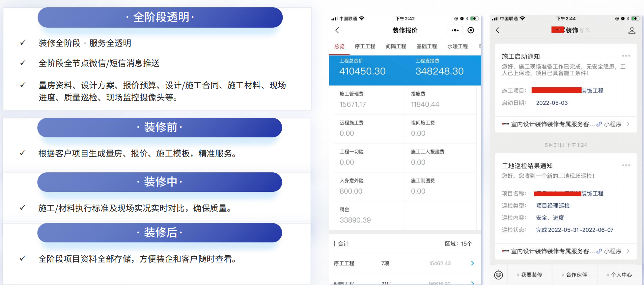Open the 个人中心 bottom menu
Screen dimensions: 644x285
coord(621,275)
